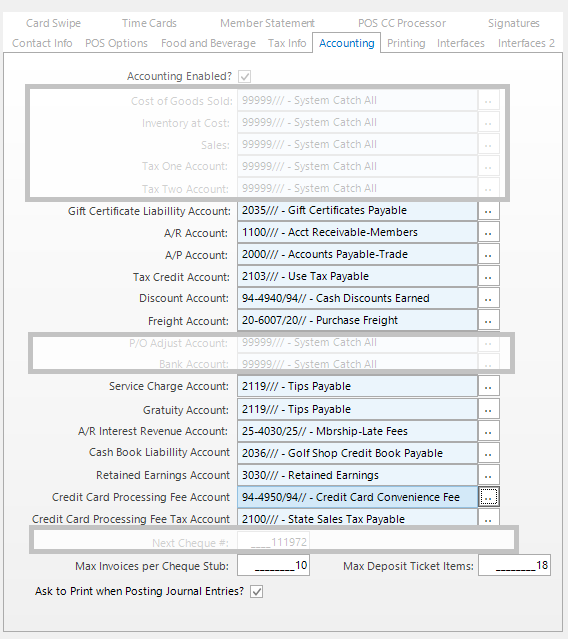The height and width of the screenshot is (639, 568).
Task: Browse accounts for Credit Card Processing Fee Tax Account
Action: (x=489, y=518)
